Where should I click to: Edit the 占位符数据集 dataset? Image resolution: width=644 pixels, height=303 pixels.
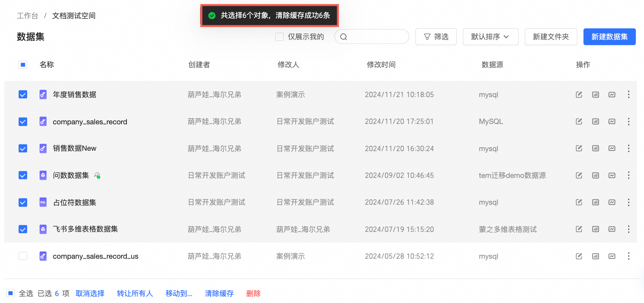tap(579, 202)
